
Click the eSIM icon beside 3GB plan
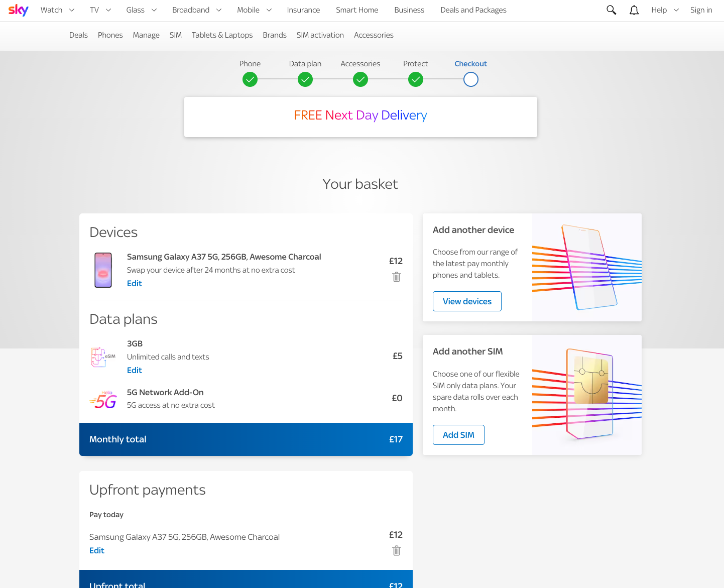pyautogui.click(x=103, y=357)
